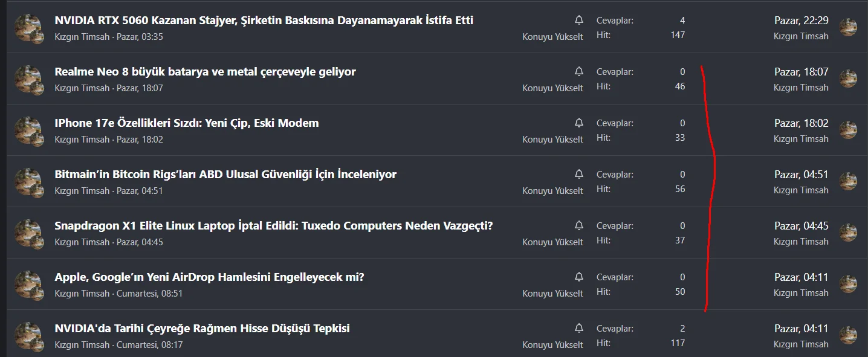Open Pazar, 04:45 latest post link

(x=801, y=226)
